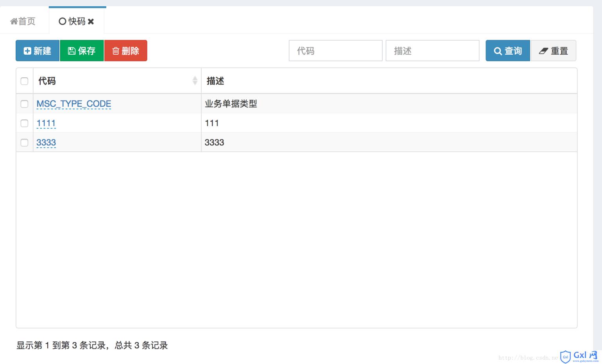Sort by 代码 column using sort arrows
The height and width of the screenshot is (364, 602).
pyautogui.click(x=195, y=81)
